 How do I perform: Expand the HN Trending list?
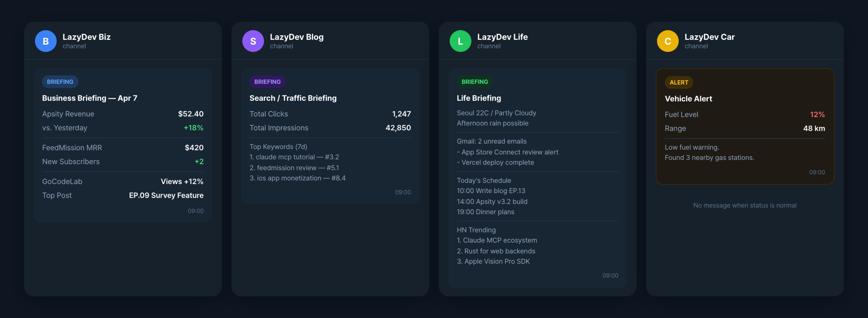tap(476, 230)
